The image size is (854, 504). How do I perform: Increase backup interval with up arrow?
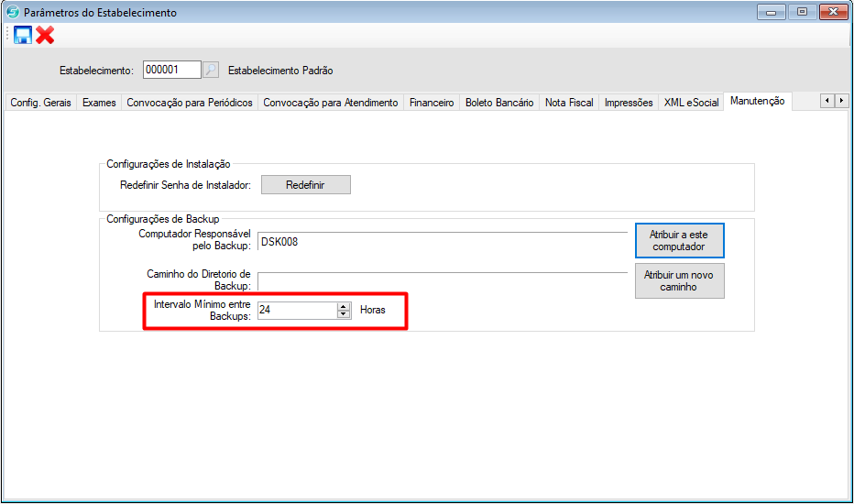click(x=344, y=306)
